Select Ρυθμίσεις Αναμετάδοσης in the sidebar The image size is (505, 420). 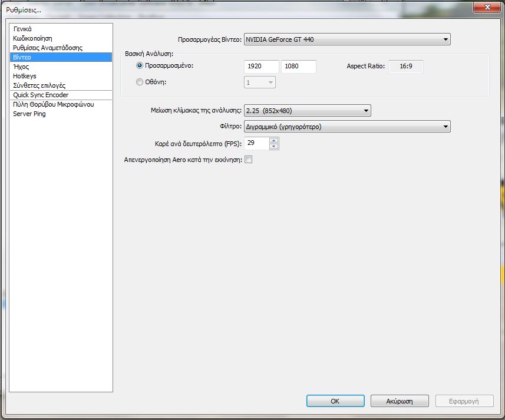click(61, 48)
